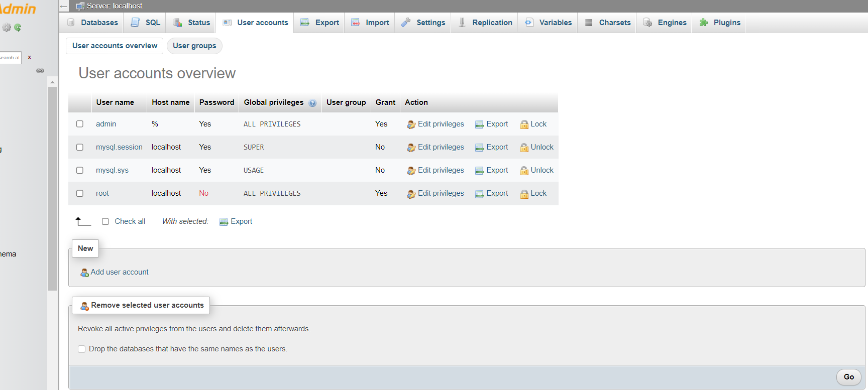Click the Export icon in the mysql.session row

[479, 148]
